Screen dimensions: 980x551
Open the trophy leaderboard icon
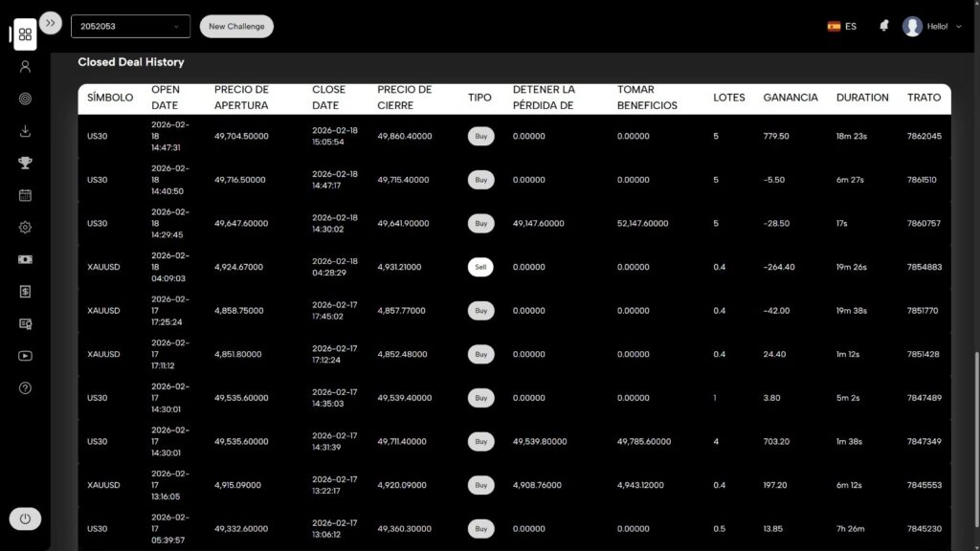coord(25,163)
